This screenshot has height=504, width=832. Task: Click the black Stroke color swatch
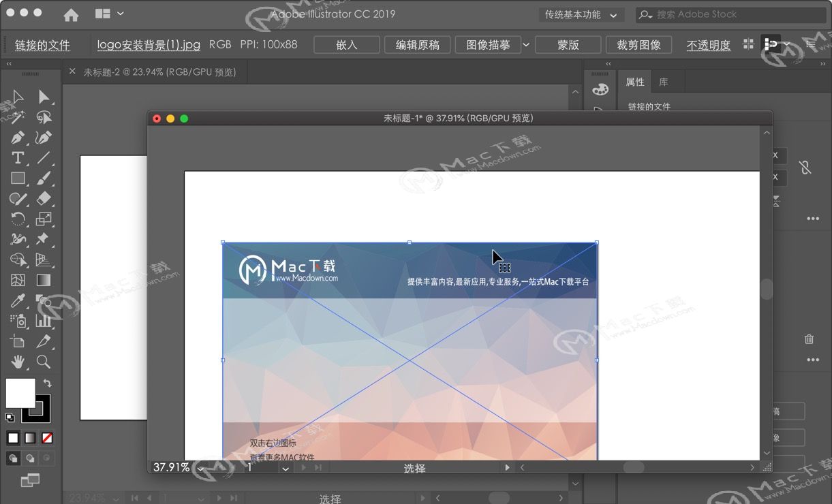tap(36, 409)
